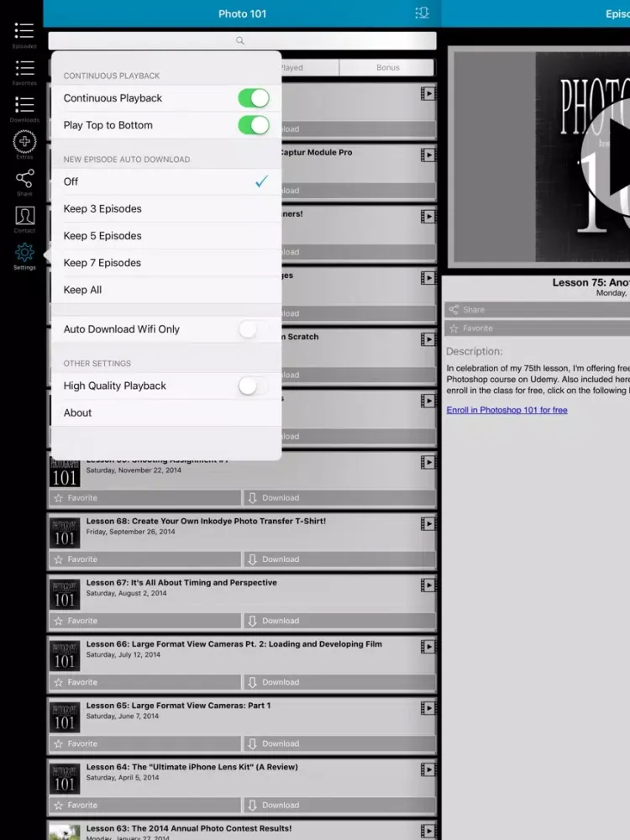Screen dimensions: 630x840
Task: Switch to the Bonus tab
Action: [x=387, y=68]
